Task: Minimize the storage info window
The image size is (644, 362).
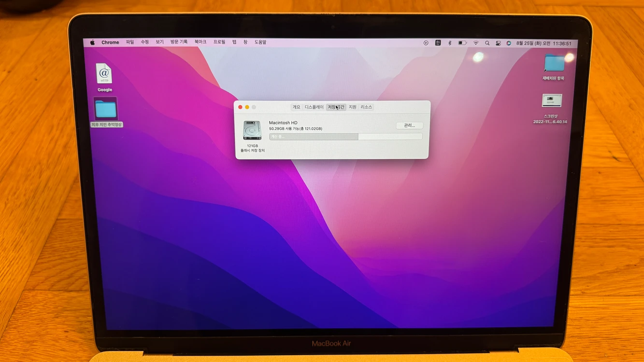Action: (x=247, y=107)
